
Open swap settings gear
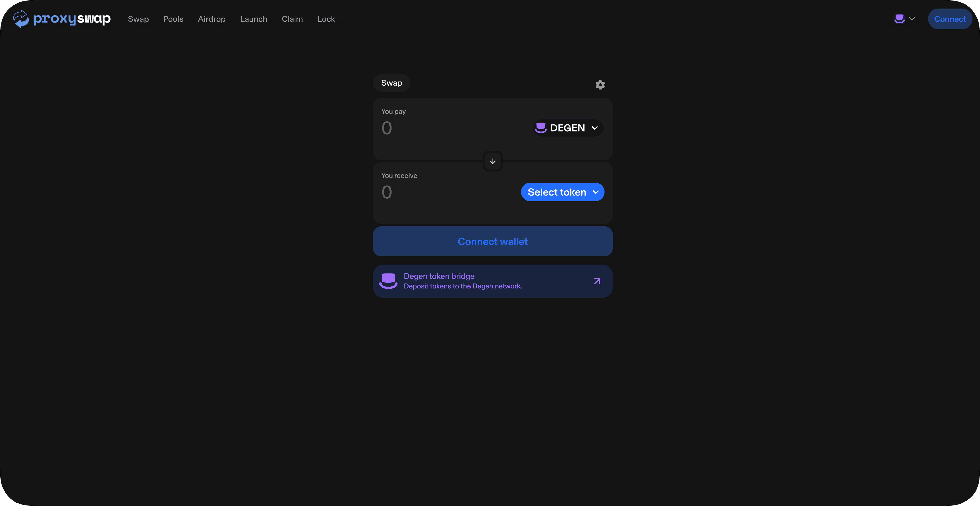click(x=600, y=85)
